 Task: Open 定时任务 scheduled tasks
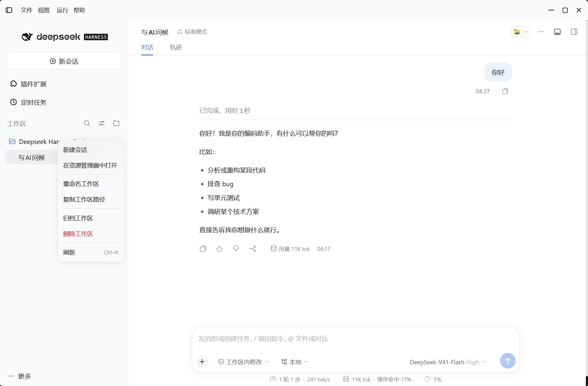pos(28,102)
